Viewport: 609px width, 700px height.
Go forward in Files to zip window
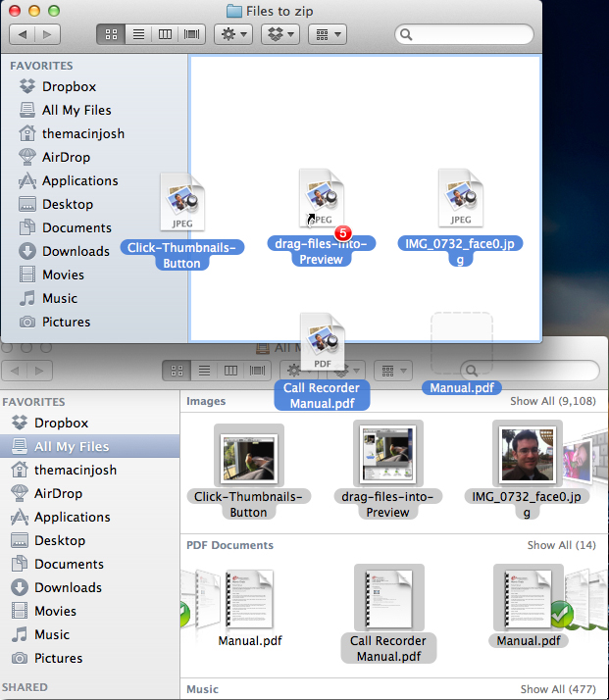[47, 34]
